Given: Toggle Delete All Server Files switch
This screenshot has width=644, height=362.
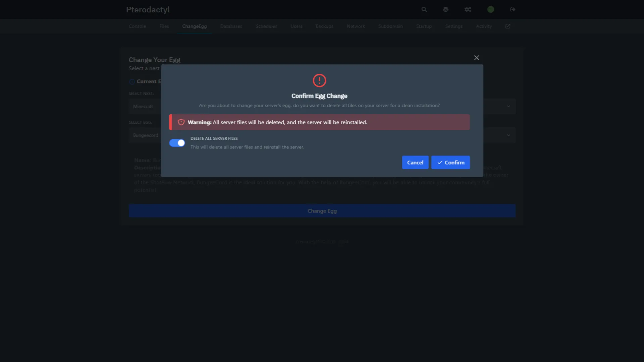Looking at the screenshot, I should [177, 143].
